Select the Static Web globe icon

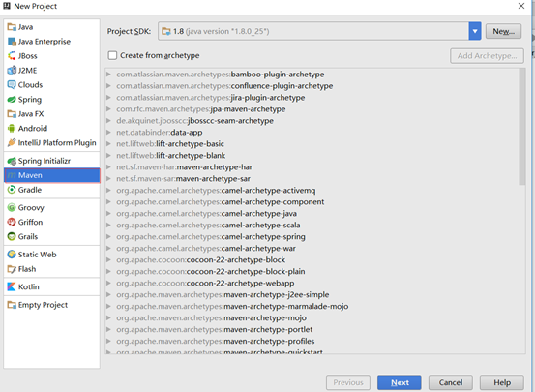[12, 255]
